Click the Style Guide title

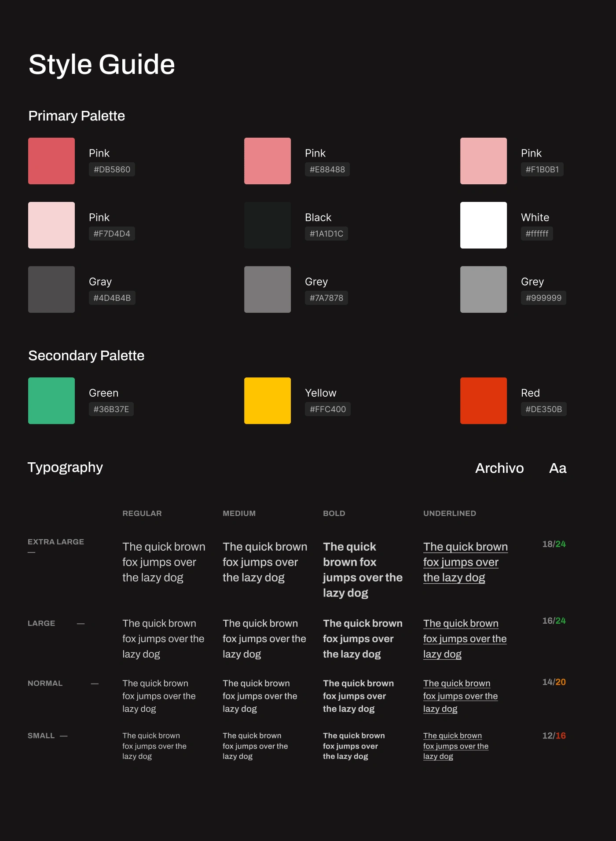coord(102,65)
